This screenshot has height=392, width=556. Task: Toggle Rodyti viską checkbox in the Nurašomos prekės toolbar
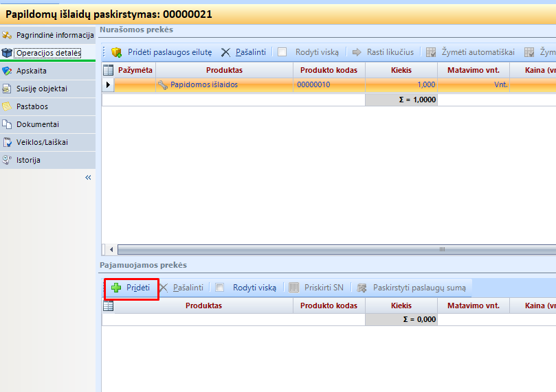tap(282, 52)
